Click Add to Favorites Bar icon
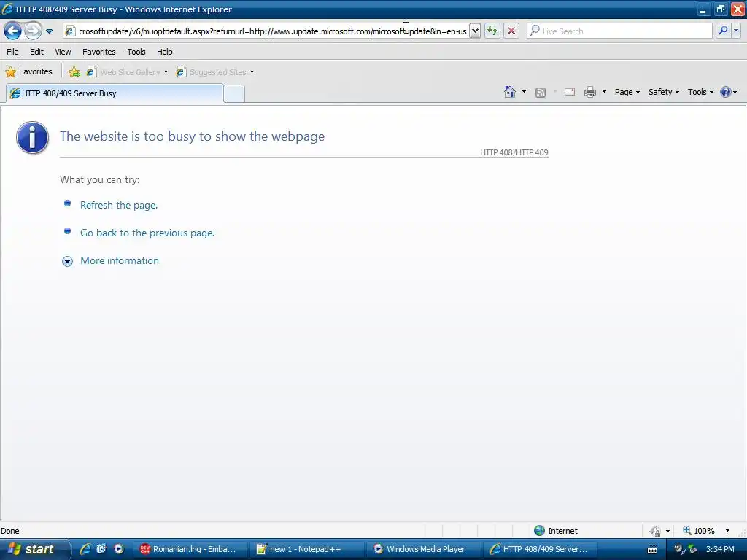The image size is (747, 560). tap(74, 72)
